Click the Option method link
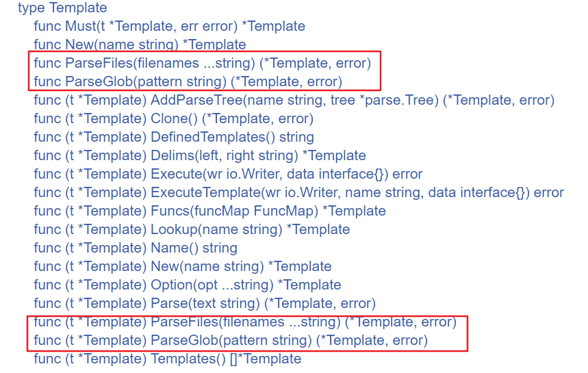This screenshot has width=588, height=373. (x=187, y=285)
